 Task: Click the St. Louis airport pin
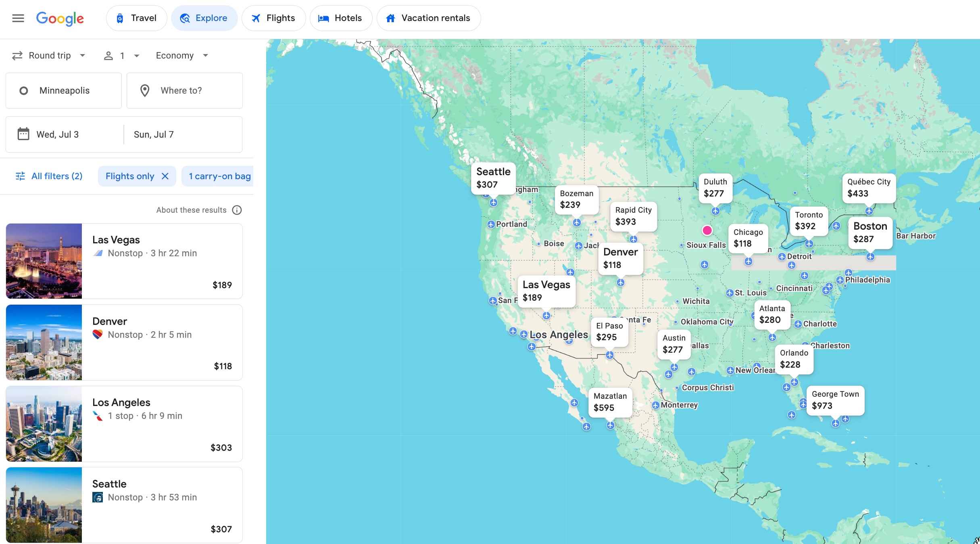pos(730,293)
